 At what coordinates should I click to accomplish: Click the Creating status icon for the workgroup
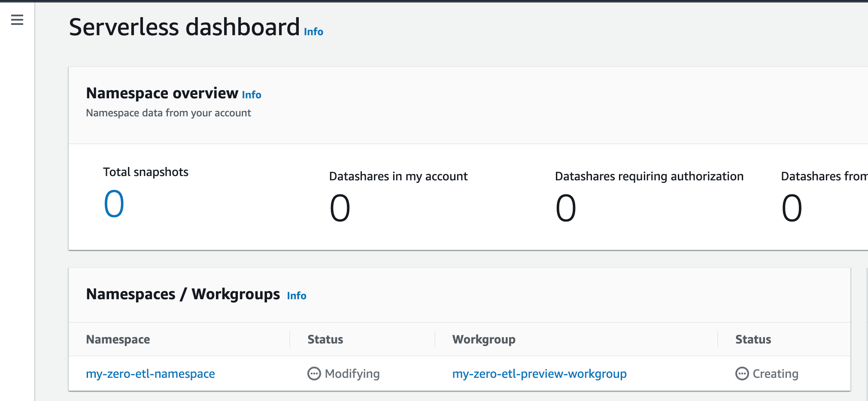[x=742, y=374]
